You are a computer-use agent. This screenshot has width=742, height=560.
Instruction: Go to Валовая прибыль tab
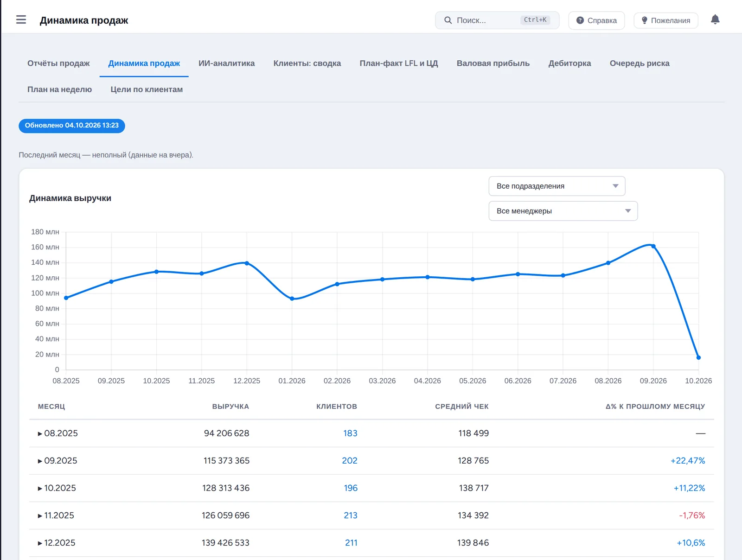pos(493,64)
